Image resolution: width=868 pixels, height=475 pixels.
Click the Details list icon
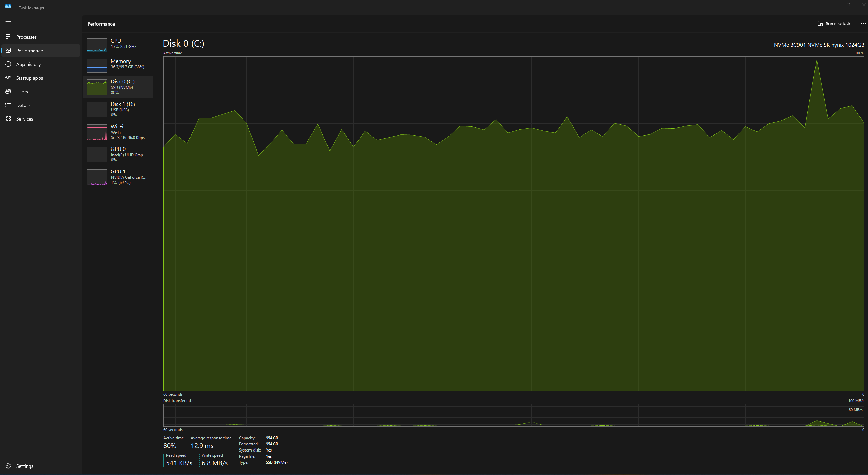click(8, 105)
